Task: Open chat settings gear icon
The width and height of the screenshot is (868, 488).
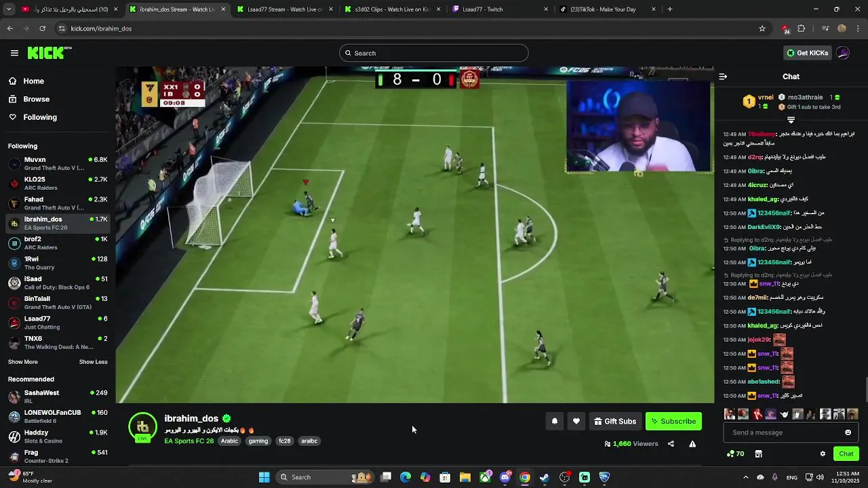Action: coord(823,454)
